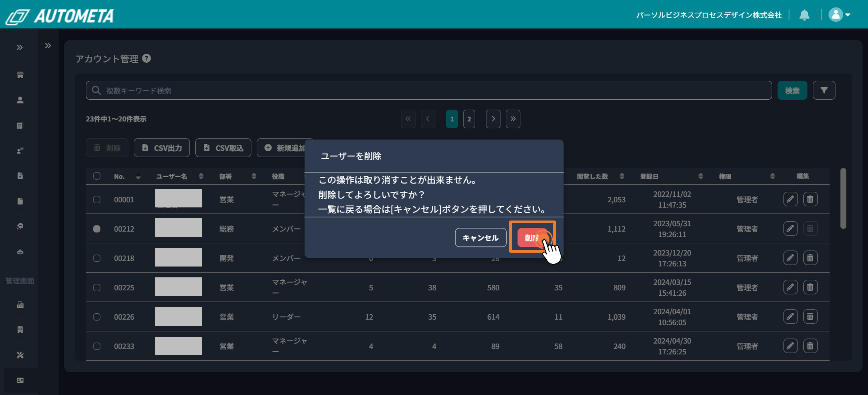Viewport: 868px width, 395px height.
Task: Edit row 00218 with pencil icon
Action: 790,258
